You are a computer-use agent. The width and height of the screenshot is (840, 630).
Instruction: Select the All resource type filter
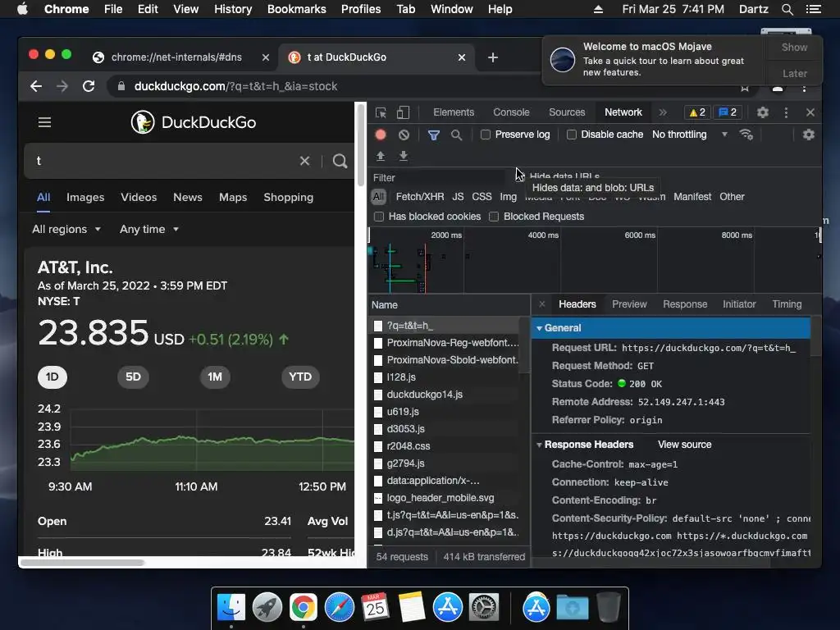point(378,197)
